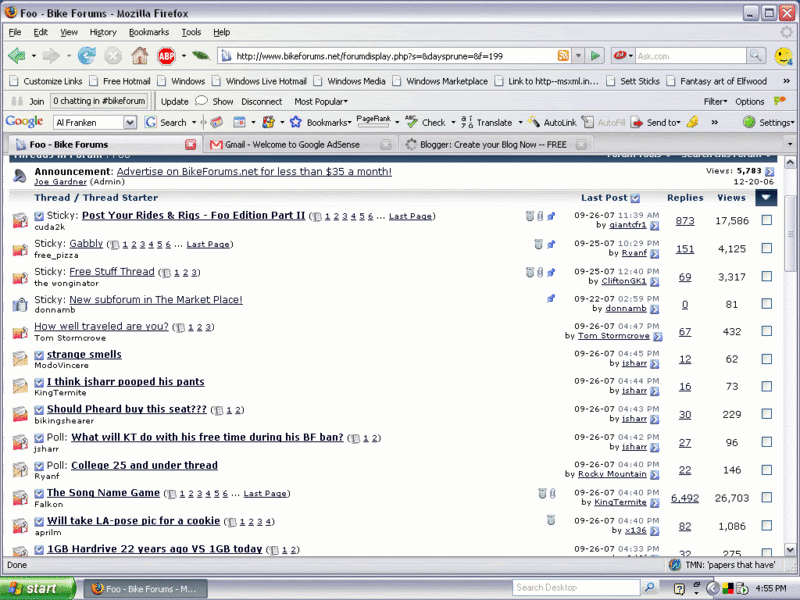Viewport: 800px width, 600px height.
Task: Open the Windows Marketplace bookmark
Action: point(441,81)
